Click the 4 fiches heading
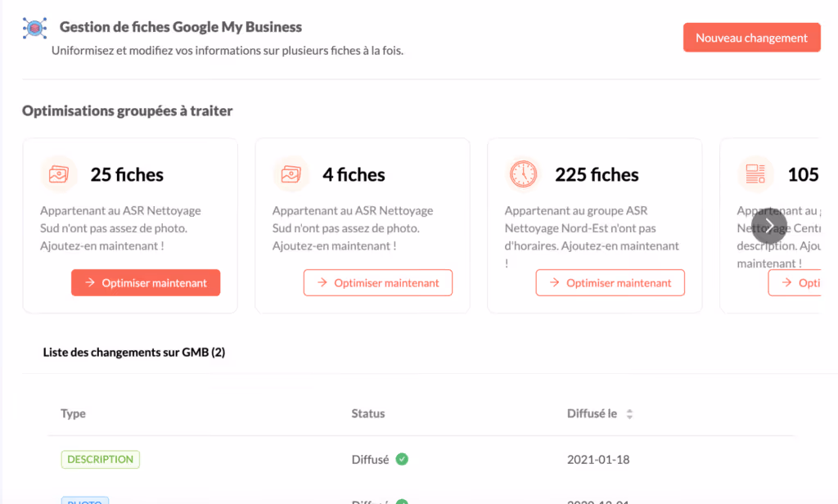This screenshot has height=504, width=838. click(x=354, y=175)
